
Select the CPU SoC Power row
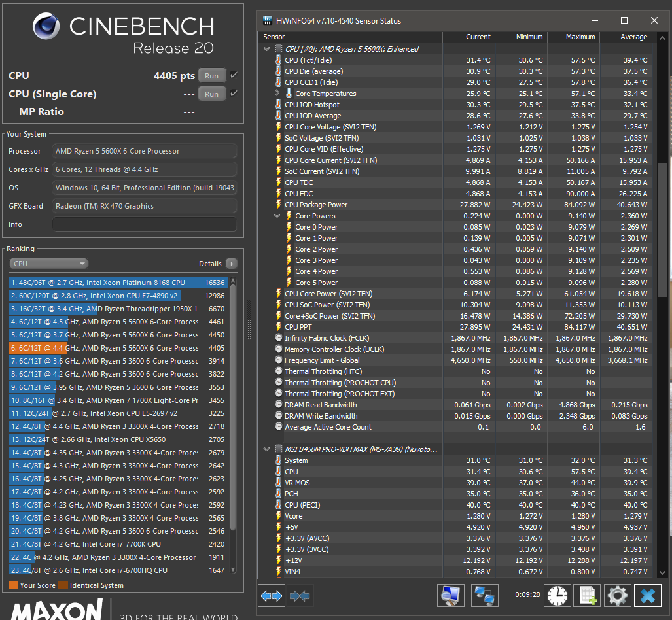pyautogui.click(x=455, y=305)
